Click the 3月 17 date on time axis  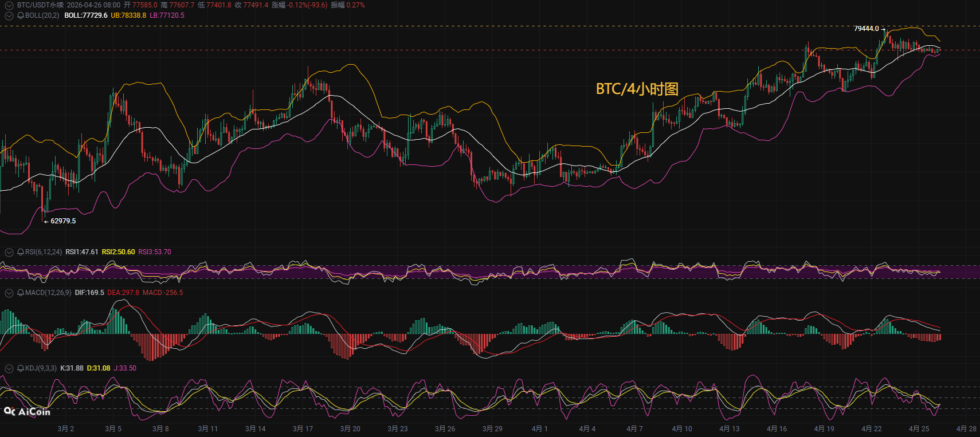[x=303, y=429]
